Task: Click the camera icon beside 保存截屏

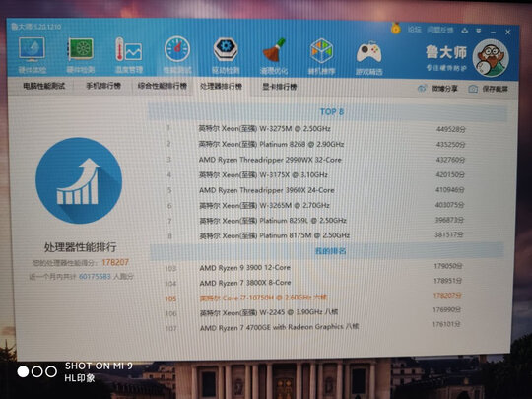Action: click(473, 89)
